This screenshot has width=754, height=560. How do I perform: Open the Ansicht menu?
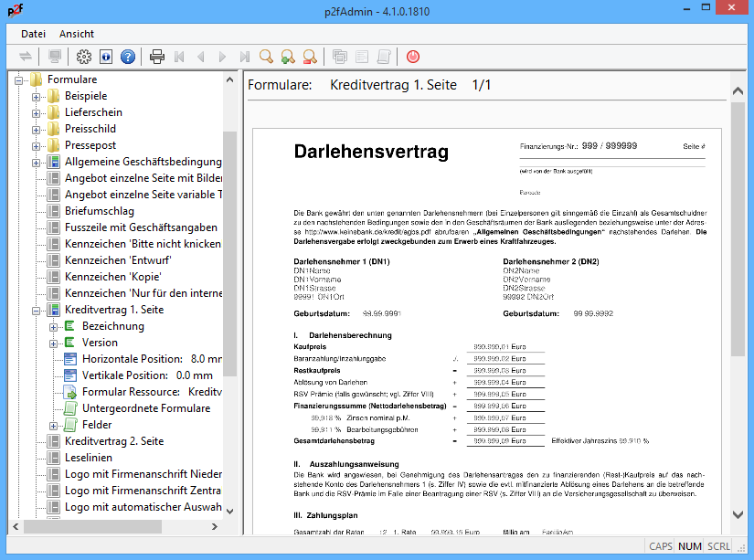click(x=77, y=34)
